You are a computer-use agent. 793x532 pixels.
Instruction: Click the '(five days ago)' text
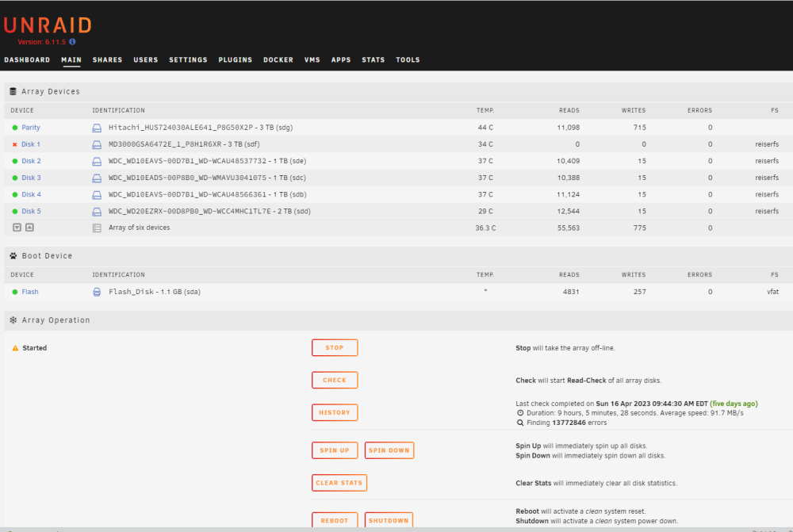734,404
